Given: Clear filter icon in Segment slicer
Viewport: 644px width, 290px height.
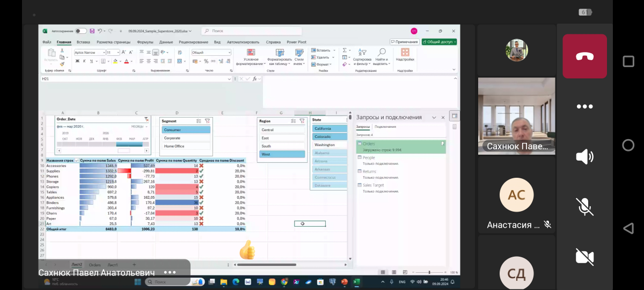Looking at the screenshot, I should (207, 121).
